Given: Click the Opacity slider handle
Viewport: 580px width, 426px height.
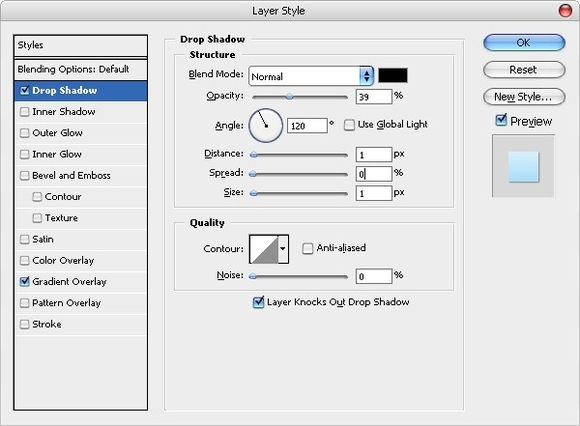Looking at the screenshot, I should (x=289, y=97).
